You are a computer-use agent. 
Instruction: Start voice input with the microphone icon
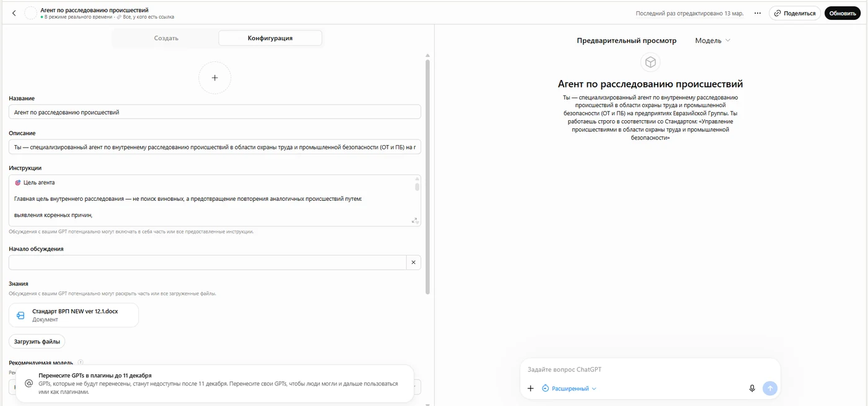pyautogui.click(x=752, y=389)
